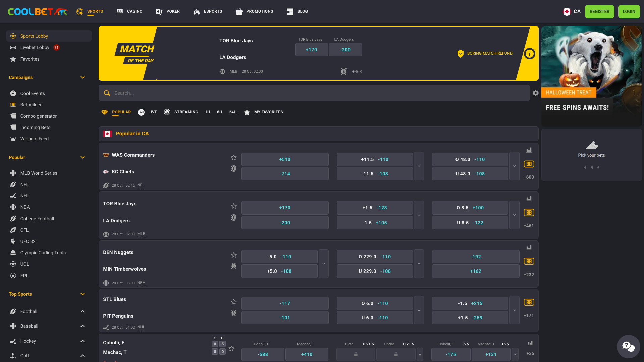Open the search settings gear
644x362 pixels.
click(x=535, y=93)
